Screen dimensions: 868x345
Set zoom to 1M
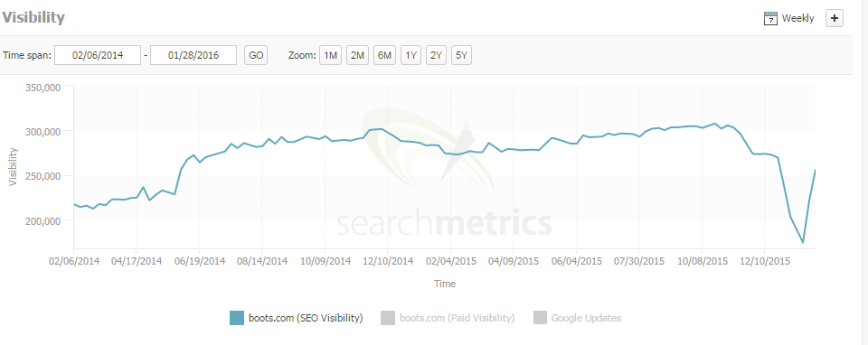coord(331,55)
